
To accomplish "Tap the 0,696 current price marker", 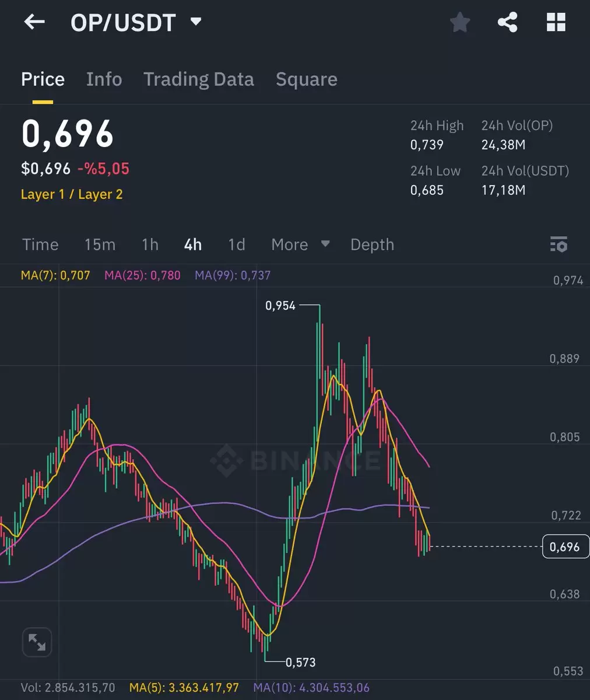I will click(565, 547).
